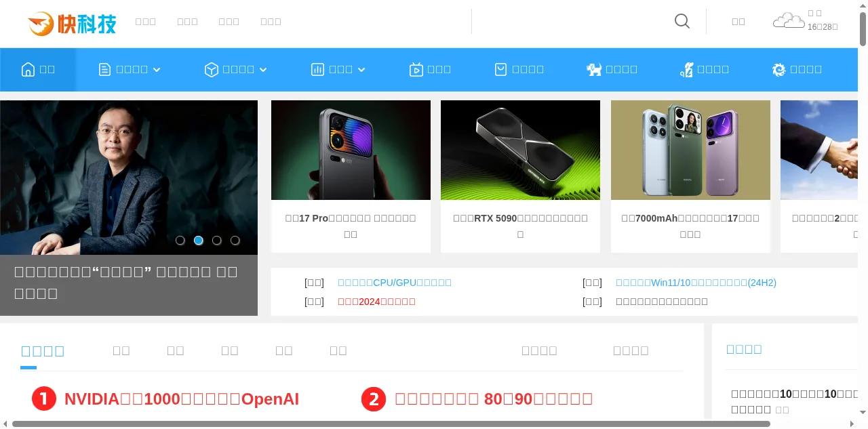The width and height of the screenshot is (868, 429).
Task: Open headline NVIDIA 1000 OpenAI
Action: pyautogui.click(x=182, y=399)
